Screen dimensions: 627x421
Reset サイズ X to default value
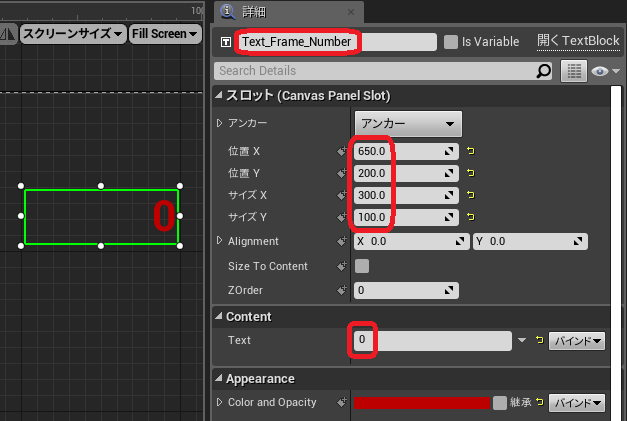tap(471, 195)
